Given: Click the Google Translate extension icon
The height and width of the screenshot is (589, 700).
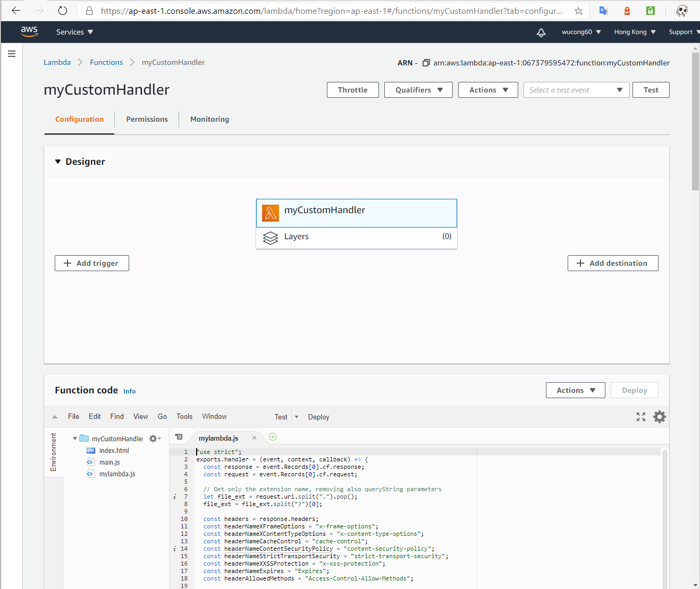Looking at the screenshot, I should (x=603, y=10).
